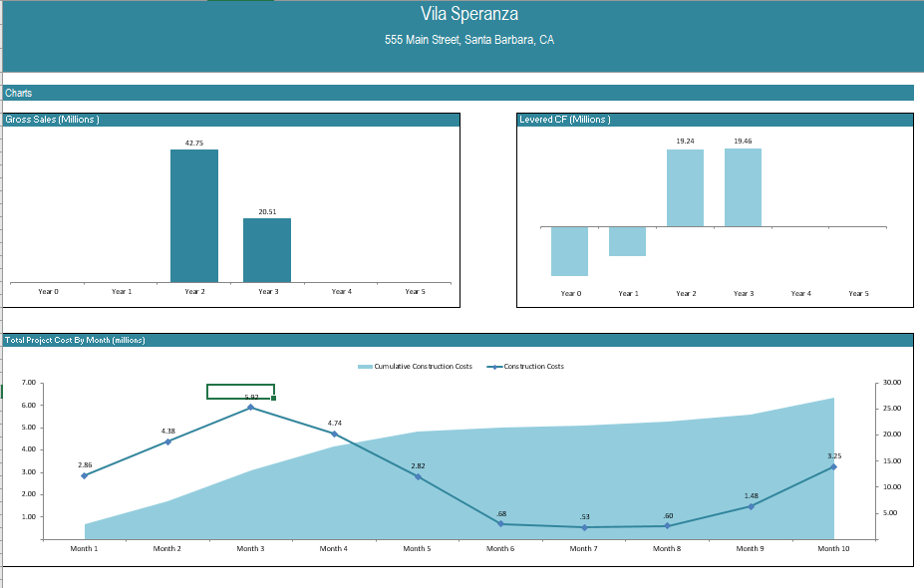This screenshot has width=924, height=588.
Task: Select the Levered CF (Millions) chart title
Action: click(x=565, y=120)
